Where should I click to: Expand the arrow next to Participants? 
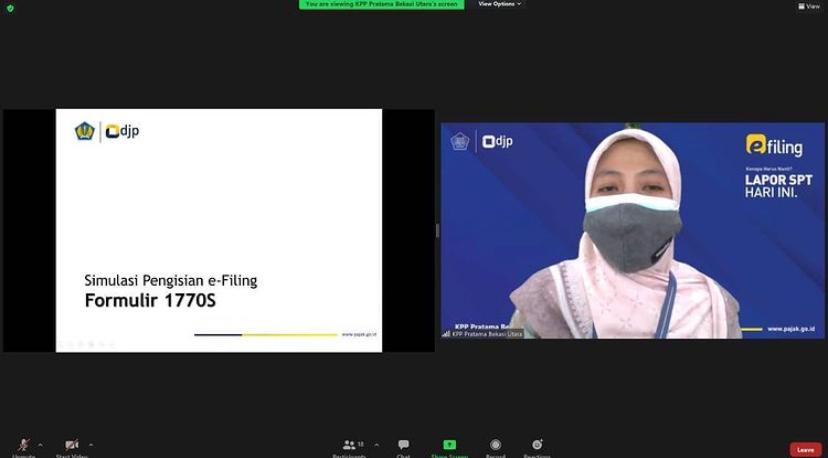(376, 445)
